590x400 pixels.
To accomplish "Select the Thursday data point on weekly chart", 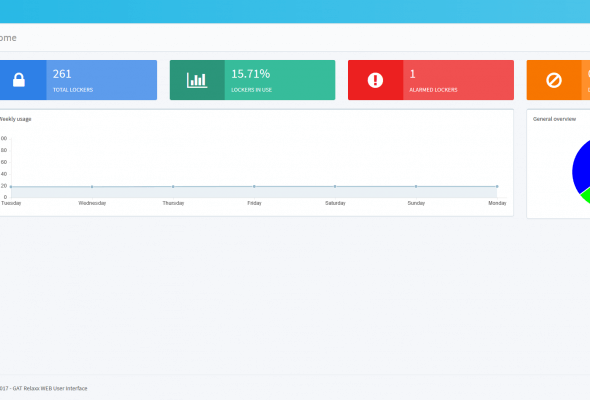I will [x=173, y=187].
